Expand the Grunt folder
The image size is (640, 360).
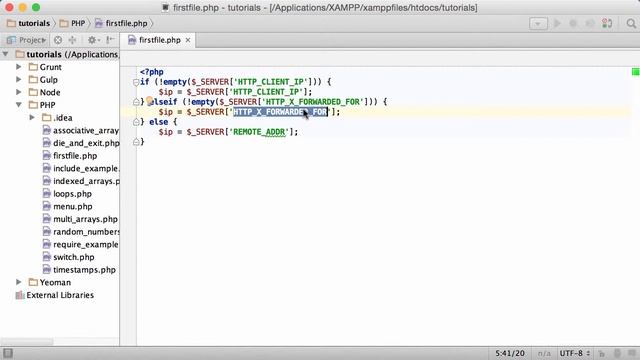[x=18, y=67]
